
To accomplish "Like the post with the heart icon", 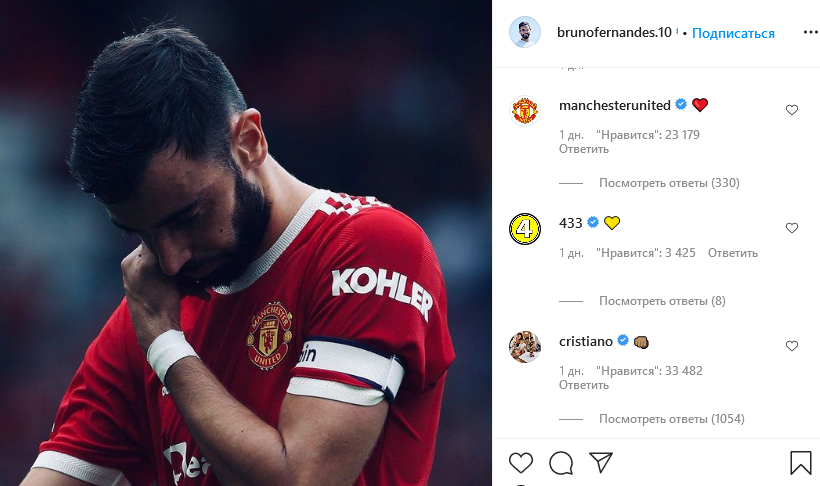I will pos(520,463).
